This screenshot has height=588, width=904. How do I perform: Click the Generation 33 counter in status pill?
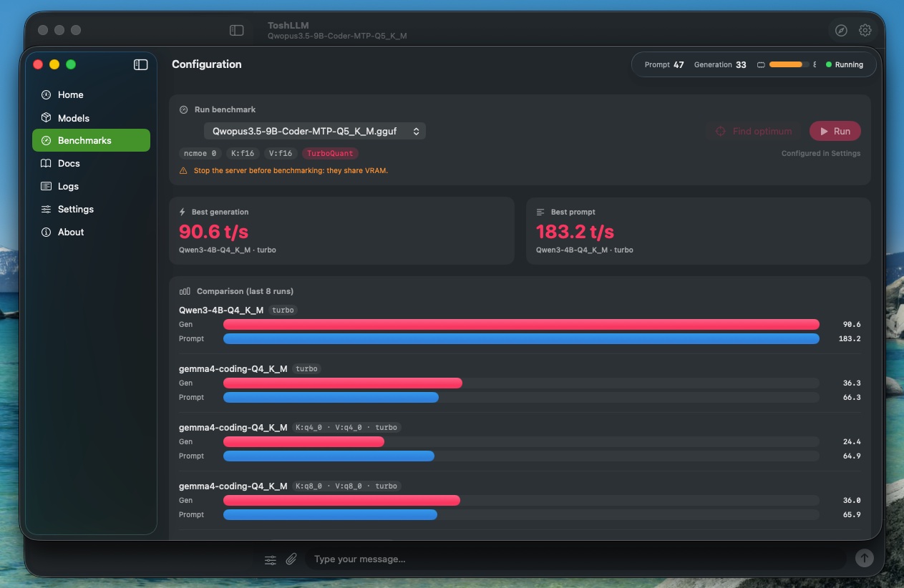point(720,64)
